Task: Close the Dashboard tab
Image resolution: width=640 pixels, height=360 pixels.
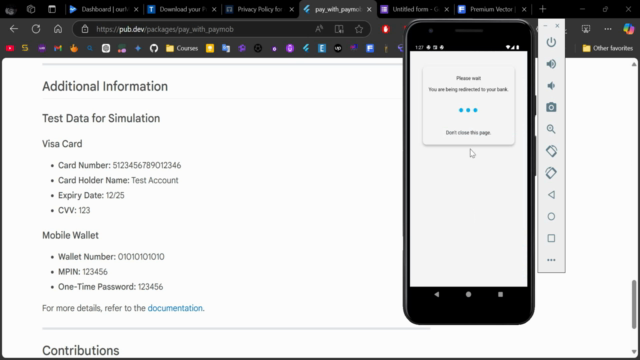Action: (136, 9)
